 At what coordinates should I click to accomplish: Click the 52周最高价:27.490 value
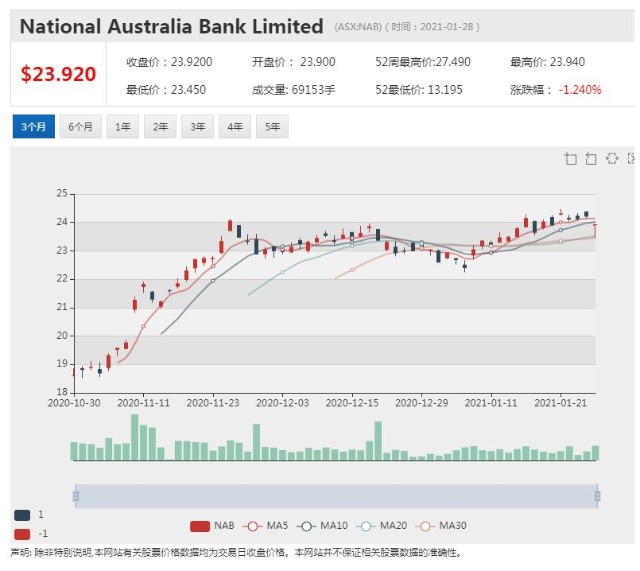[423, 62]
